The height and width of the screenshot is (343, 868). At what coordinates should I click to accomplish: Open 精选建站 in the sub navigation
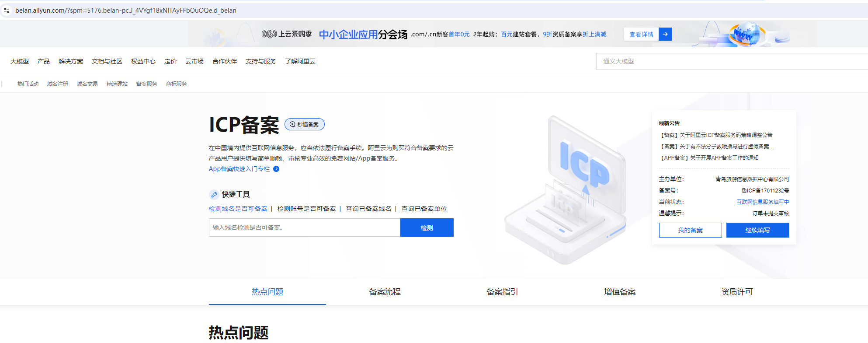pos(117,84)
